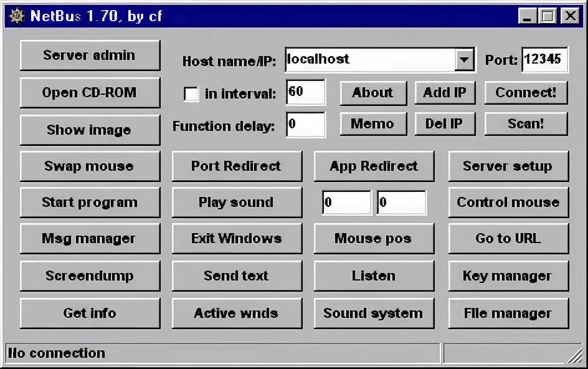Click the resize grip in the status bar corner

575,356
